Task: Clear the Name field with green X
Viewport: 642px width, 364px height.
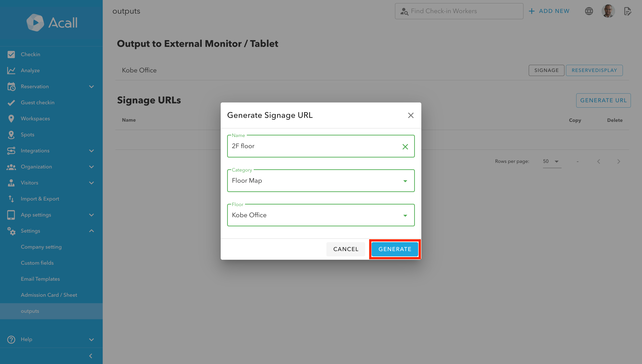Action: coord(405,147)
